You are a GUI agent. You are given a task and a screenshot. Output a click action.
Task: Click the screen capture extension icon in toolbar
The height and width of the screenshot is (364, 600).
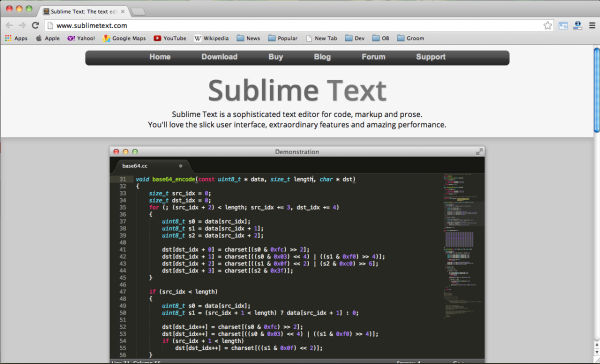click(x=563, y=26)
